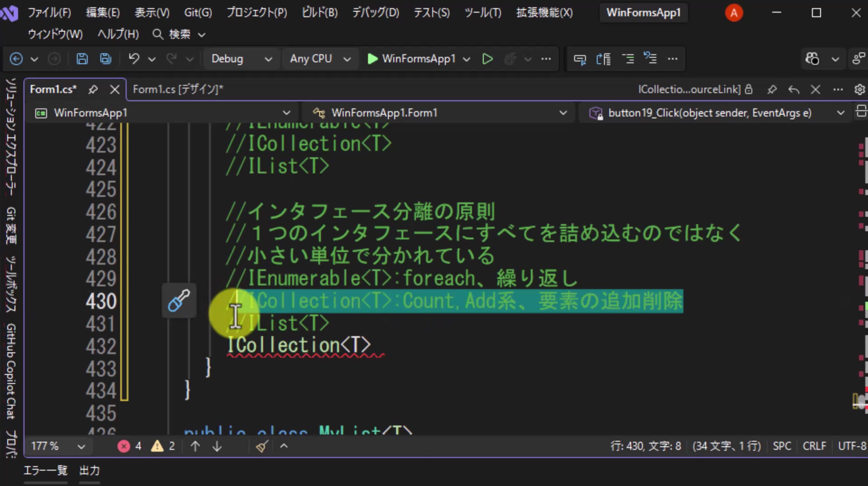Open the 出力 panel tab
868x486 pixels.
coord(90,471)
